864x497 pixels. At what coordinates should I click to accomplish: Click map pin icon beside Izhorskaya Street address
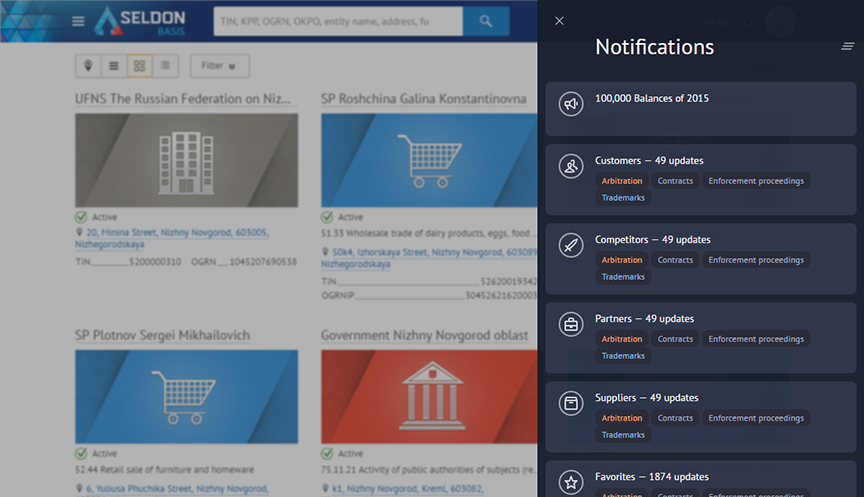tap(326, 252)
